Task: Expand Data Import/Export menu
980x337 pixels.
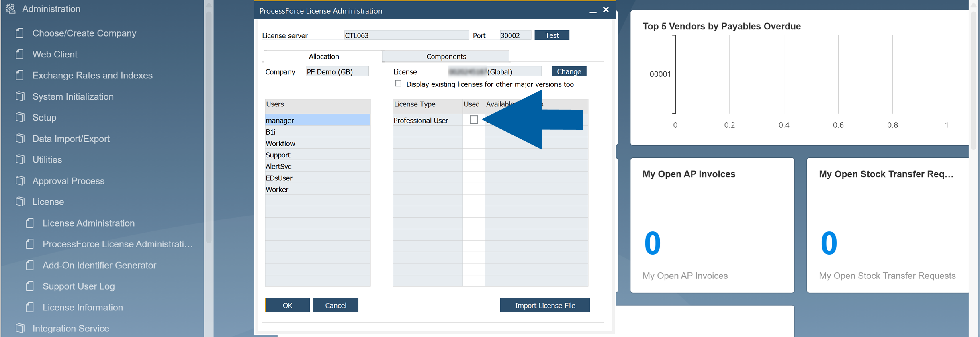Action: click(71, 139)
